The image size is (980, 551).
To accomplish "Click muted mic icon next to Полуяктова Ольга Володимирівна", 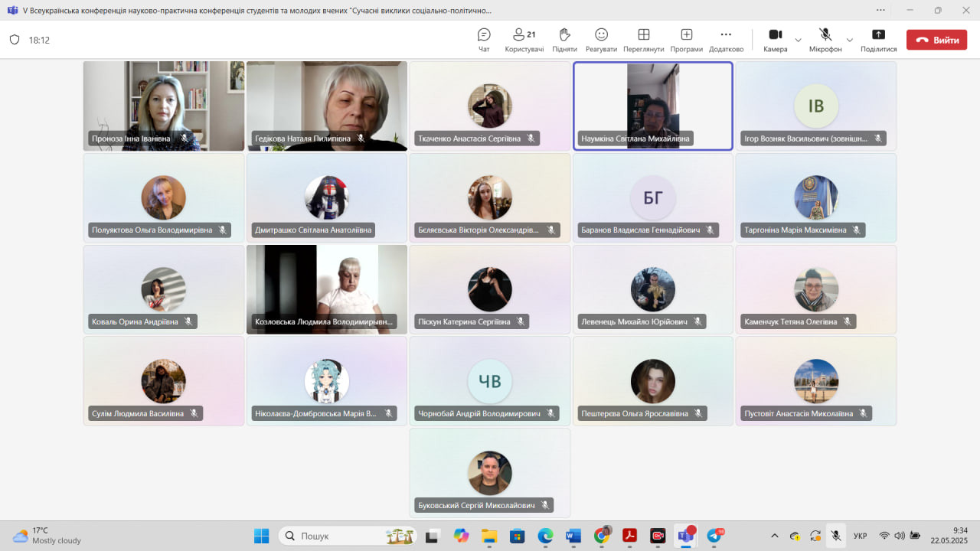I will point(223,230).
